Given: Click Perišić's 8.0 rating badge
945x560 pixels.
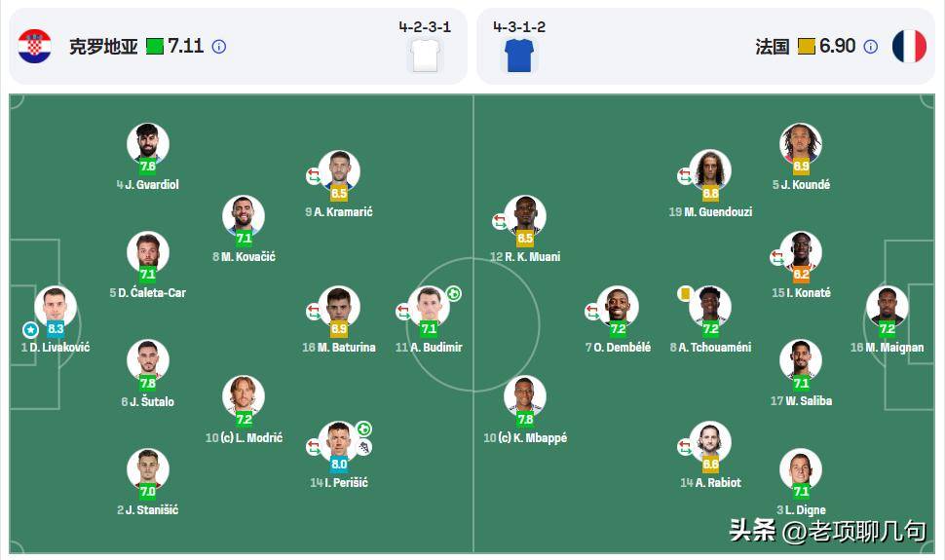Looking at the screenshot, I should pos(339,465).
